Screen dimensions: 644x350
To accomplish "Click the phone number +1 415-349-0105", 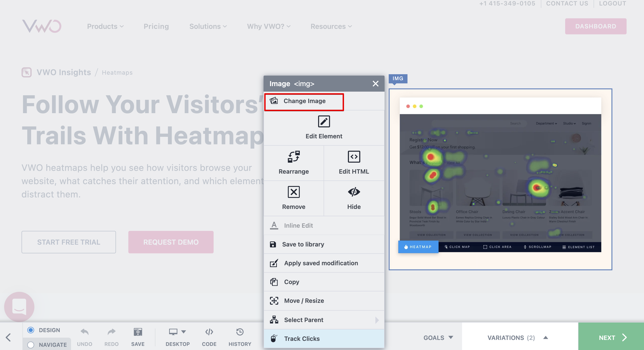I will coord(507,3).
